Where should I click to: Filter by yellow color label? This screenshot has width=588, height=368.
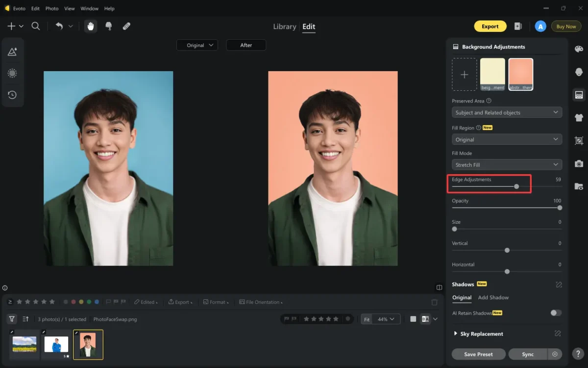[x=81, y=302]
